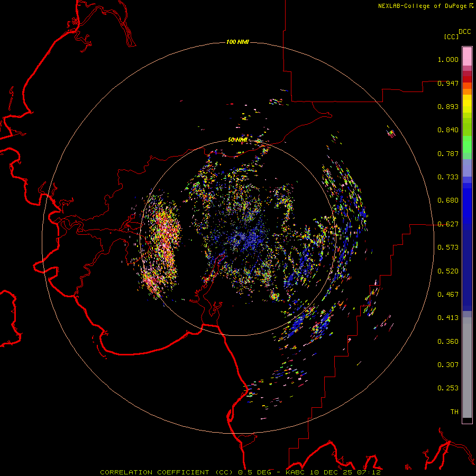
Task: Click the 50 NMI range ring label
Action: [x=237, y=140]
